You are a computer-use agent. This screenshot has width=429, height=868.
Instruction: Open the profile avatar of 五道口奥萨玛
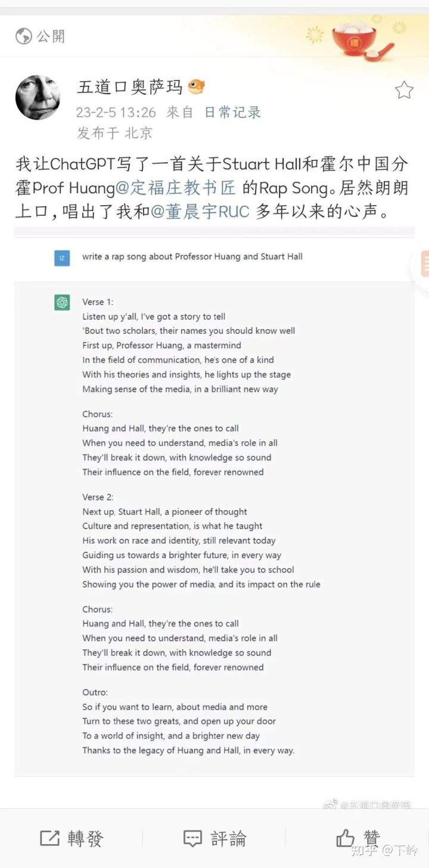click(38, 97)
